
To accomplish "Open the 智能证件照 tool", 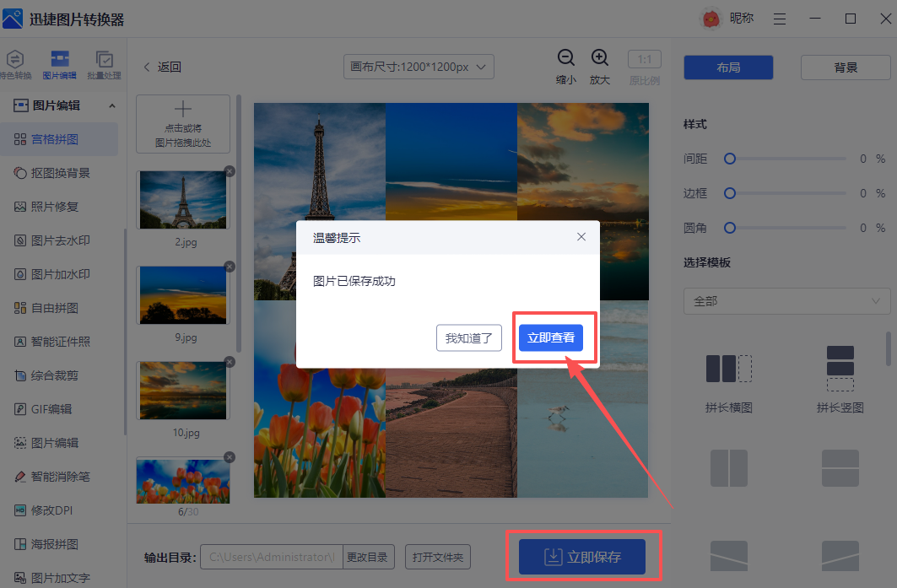I will coord(59,342).
